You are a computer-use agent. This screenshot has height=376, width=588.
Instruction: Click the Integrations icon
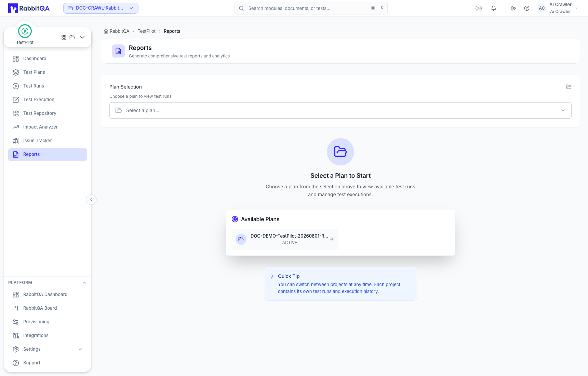(16, 336)
